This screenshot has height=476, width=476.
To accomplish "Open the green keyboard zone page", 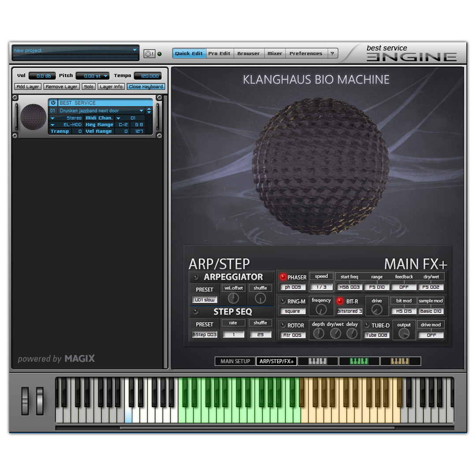I will pos(359,361).
